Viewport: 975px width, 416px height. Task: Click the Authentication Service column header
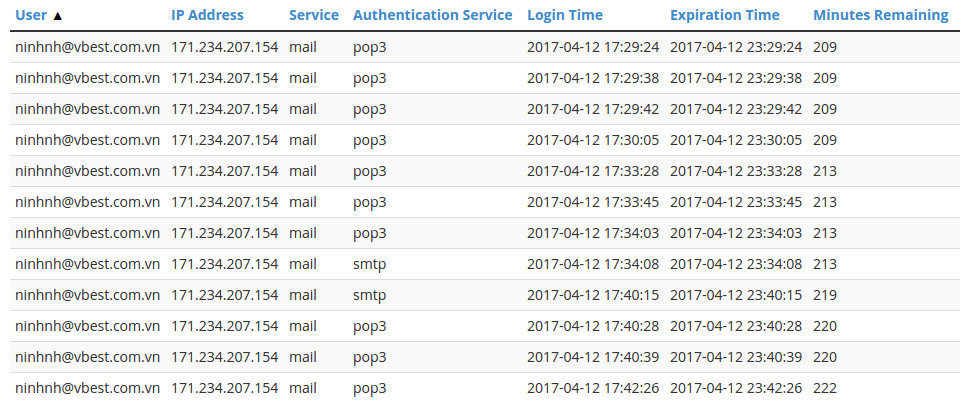coord(432,16)
